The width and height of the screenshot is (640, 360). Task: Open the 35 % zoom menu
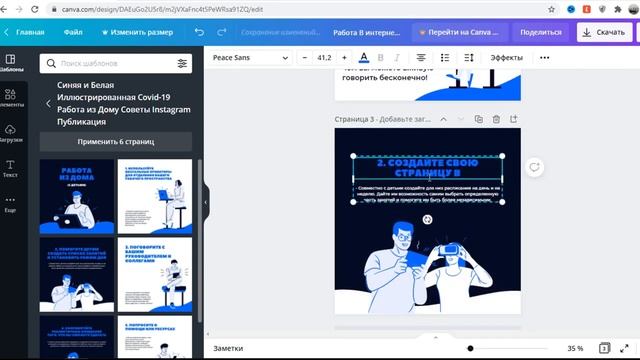click(575, 348)
